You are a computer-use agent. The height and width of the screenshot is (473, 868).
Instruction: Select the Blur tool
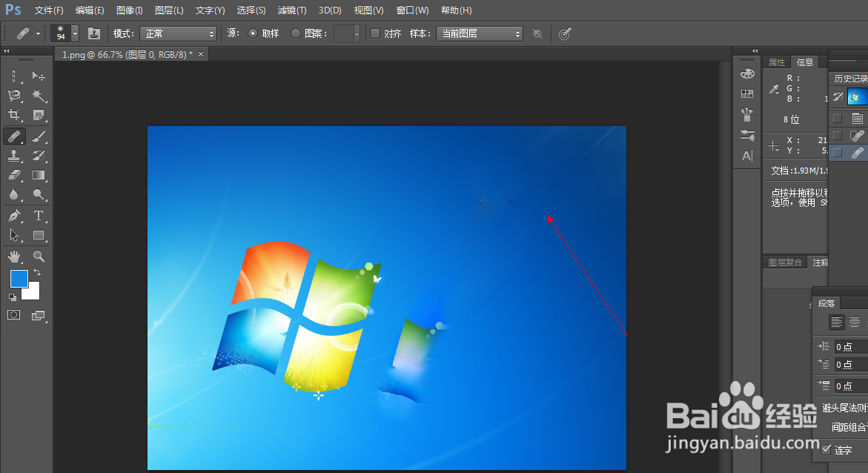pos(14,194)
